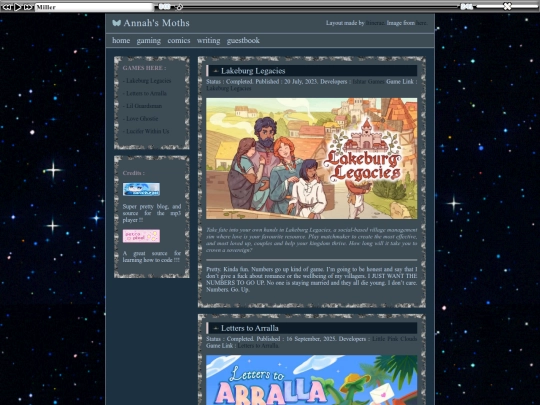Jump to Letters to Arralla in games list
Viewport: 540px width, 405px height.
tap(146, 93)
